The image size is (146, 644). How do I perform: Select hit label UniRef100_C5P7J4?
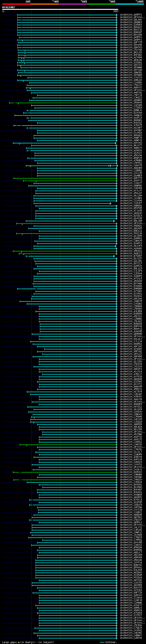point(131,95)
